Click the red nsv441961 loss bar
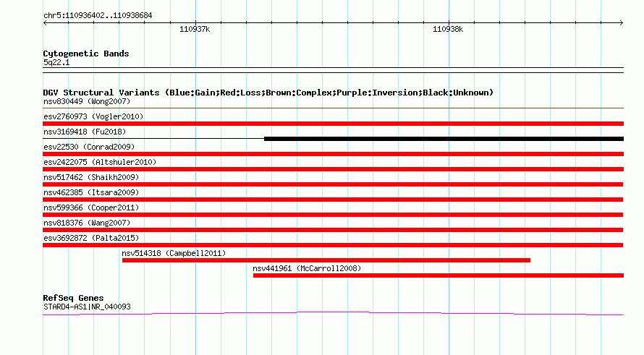This screenshot has width=644, height=355. (438, 275)
